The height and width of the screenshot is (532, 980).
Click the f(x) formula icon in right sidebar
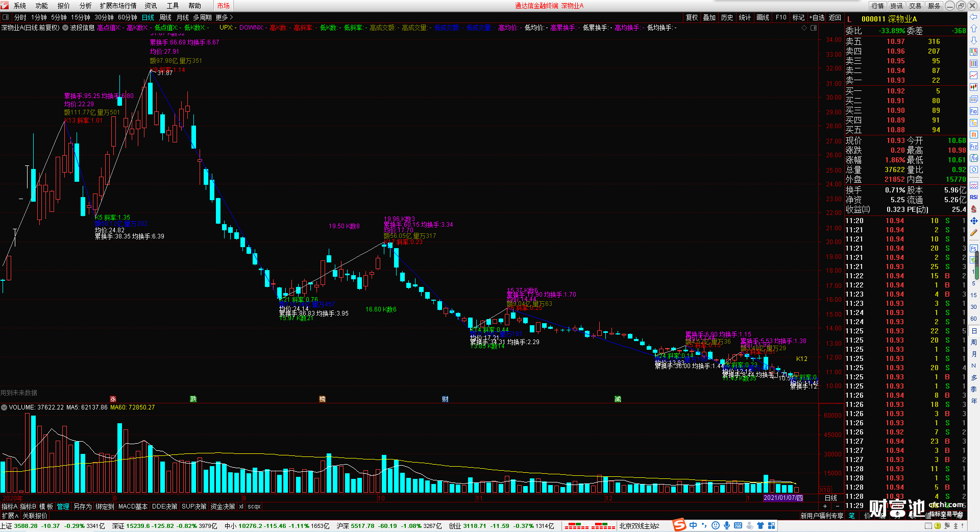tap(973, 158)
